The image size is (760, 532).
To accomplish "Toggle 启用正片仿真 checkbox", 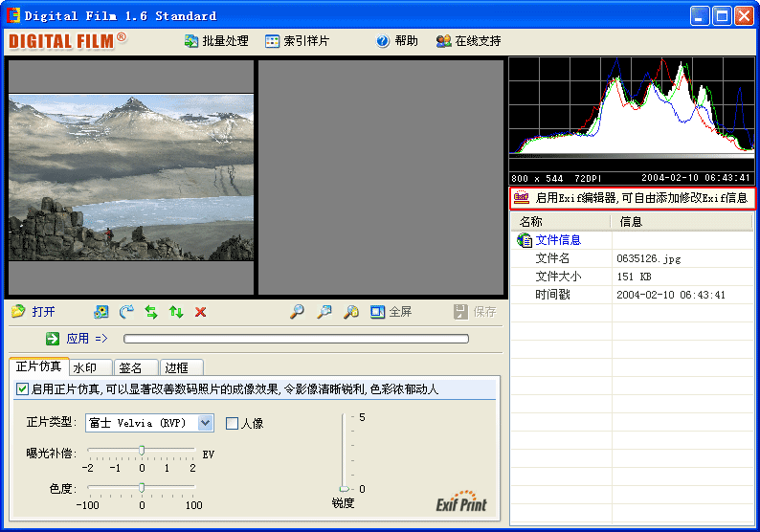I will click(x=22, y=389).
